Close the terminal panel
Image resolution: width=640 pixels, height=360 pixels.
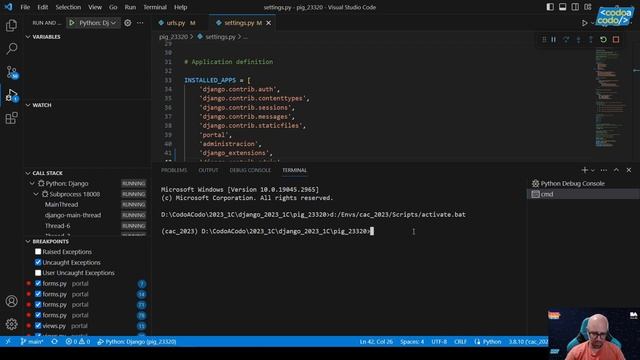pos(629,170)
